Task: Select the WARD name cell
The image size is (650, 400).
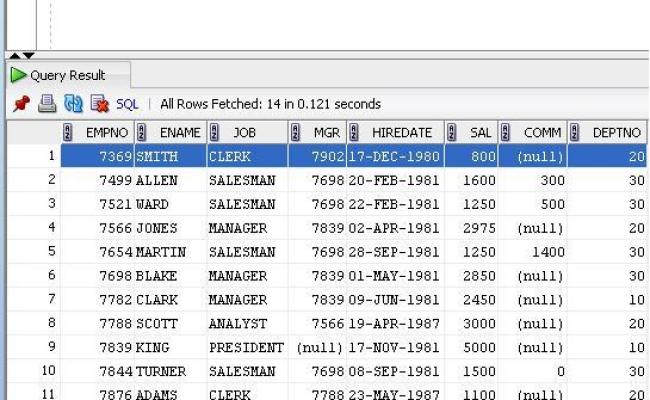Action: [x=170, y=204]
